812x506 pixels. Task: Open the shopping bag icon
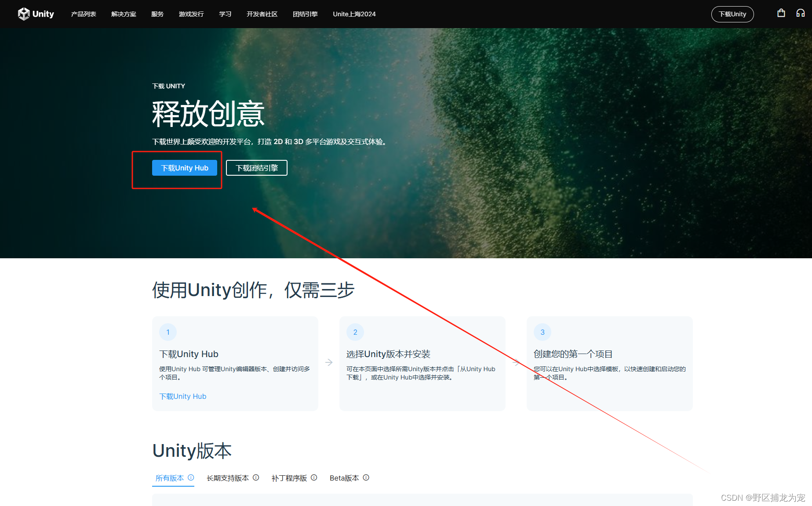[781, 13]
